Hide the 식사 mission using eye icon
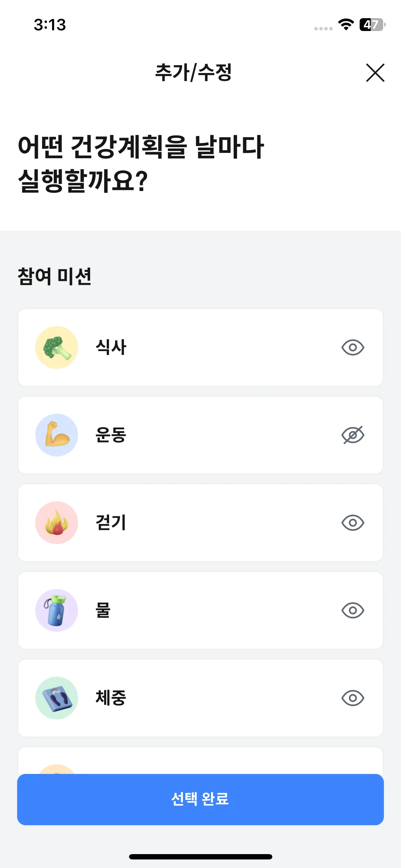This screenshot has width=401, height=868. tap(353, 347)
